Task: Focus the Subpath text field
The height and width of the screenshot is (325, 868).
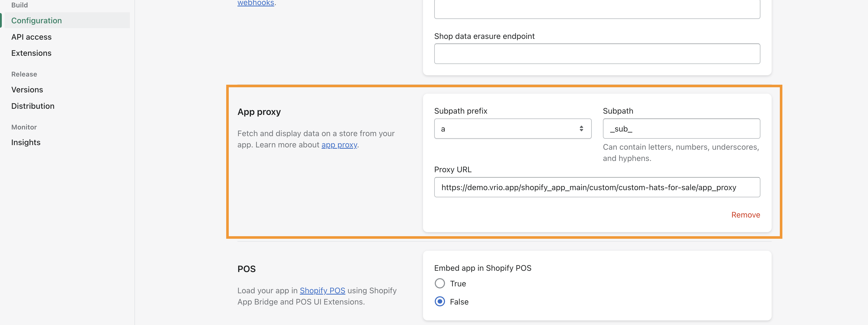Action: 681,128
